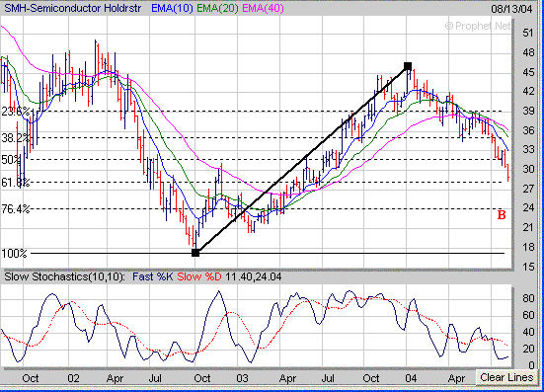The height and width of the screenshot is (392, 544).
Task: Click the 50% retracement level label
Action: [11, 160]
